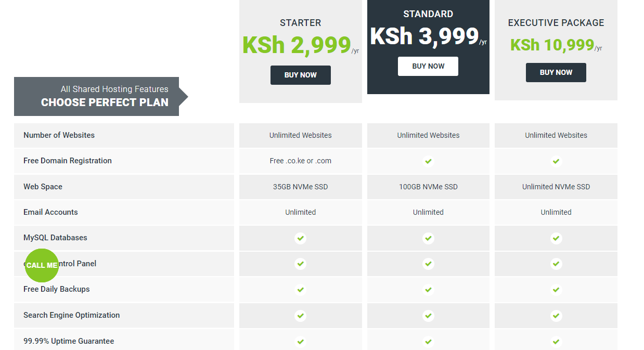Viewport: 644px width, 350px height.
Task: Click the Executive Package Buy Now button
Action: click(556, 72)
